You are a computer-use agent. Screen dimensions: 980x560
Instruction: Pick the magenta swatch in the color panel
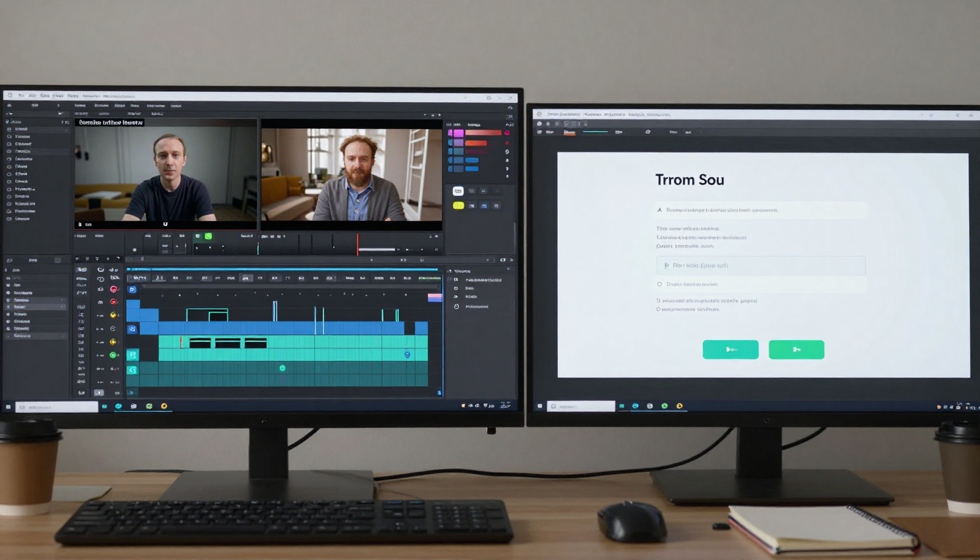(459, 133)
